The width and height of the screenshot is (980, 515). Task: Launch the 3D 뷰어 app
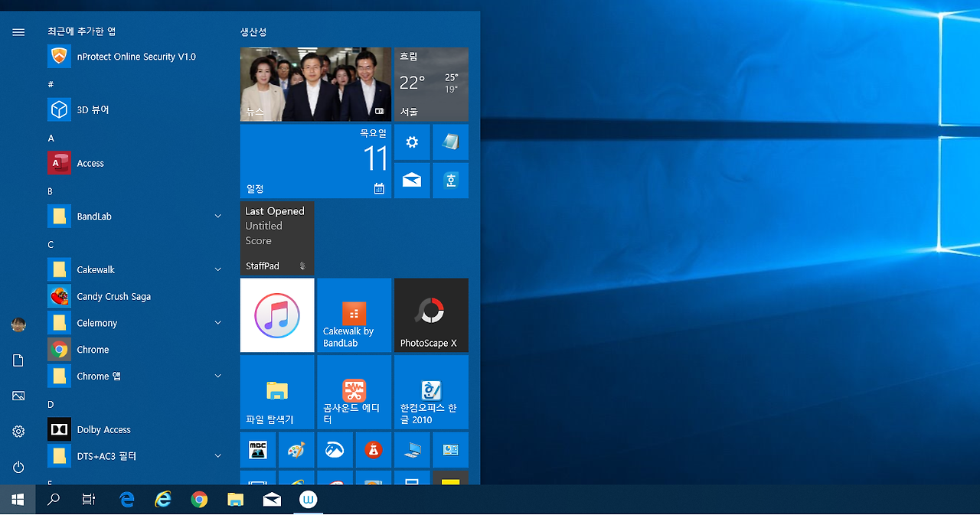pyautogui.click(x=136, y=109)
